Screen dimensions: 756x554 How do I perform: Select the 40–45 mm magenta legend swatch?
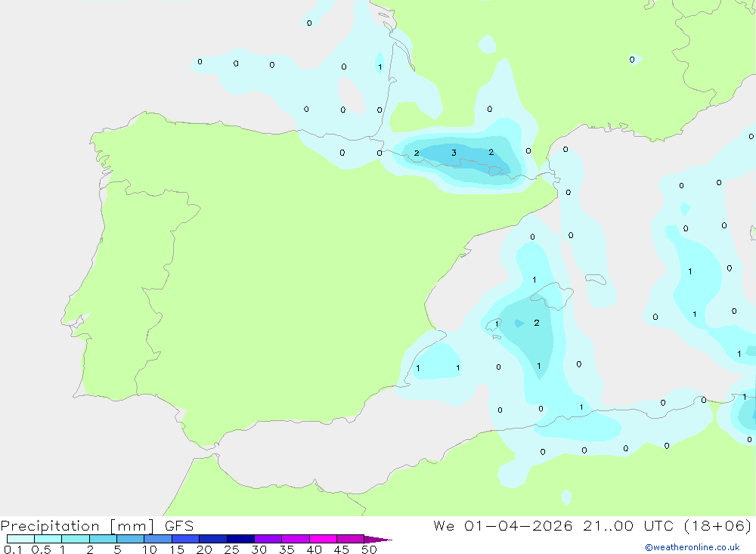coord(323,539)
